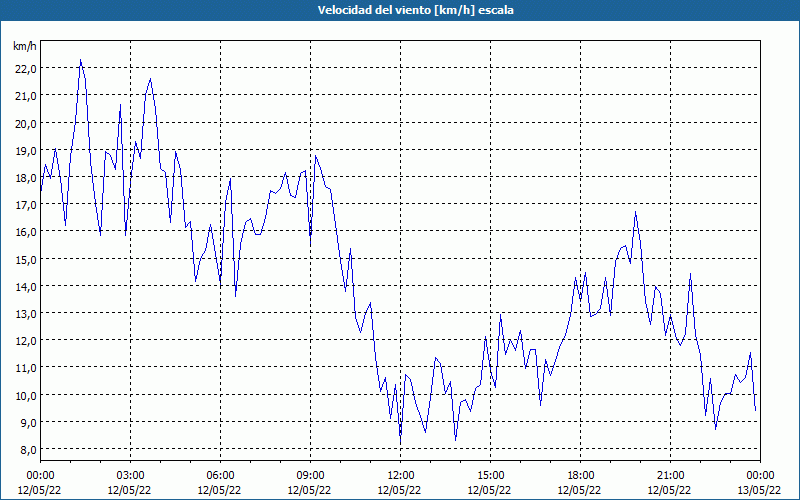Select the 8,0 y-axis label
Image resolution: width=800 pixels, height=500 pixels.
coord(28,449)
